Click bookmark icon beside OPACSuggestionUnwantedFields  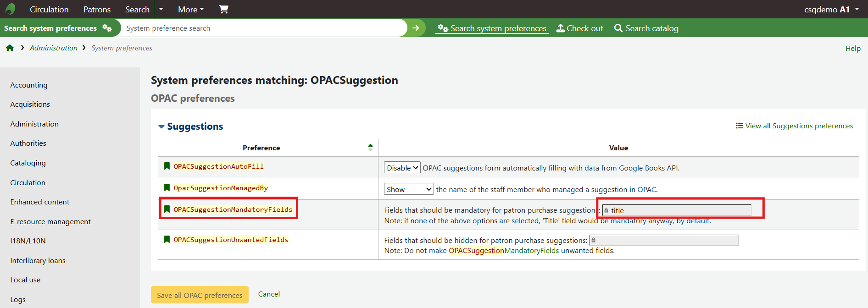tap(167, 239)
